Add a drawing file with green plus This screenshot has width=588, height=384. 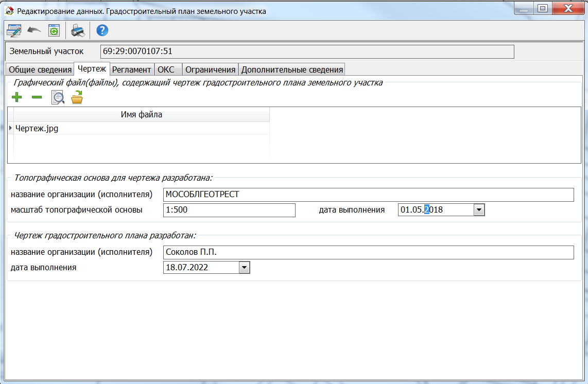16,97
